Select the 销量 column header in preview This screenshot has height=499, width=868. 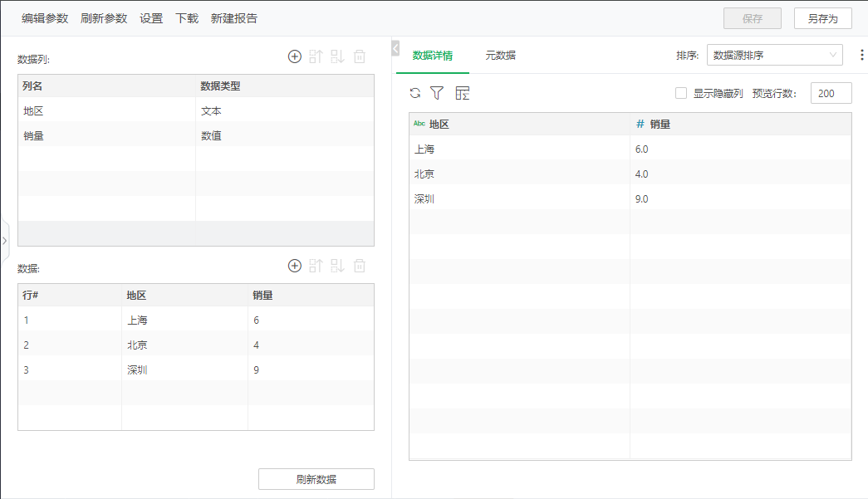pyautogui.click(x=660, y=124)
